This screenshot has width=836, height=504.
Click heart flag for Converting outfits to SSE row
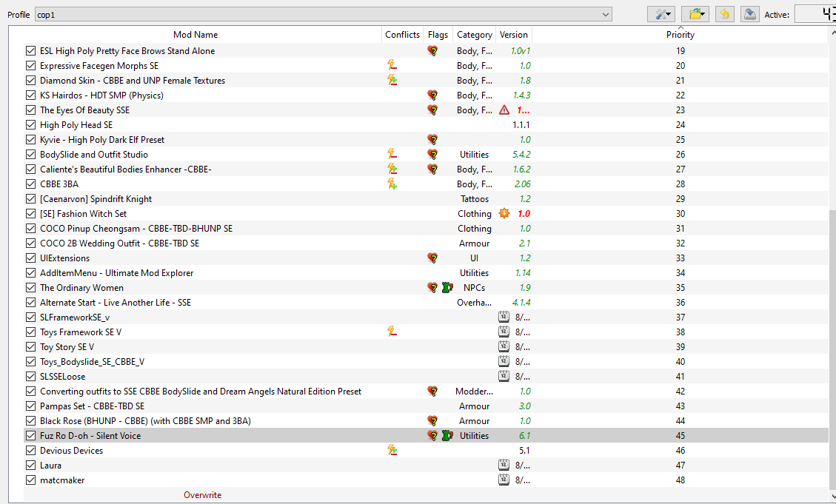(432, 392)
